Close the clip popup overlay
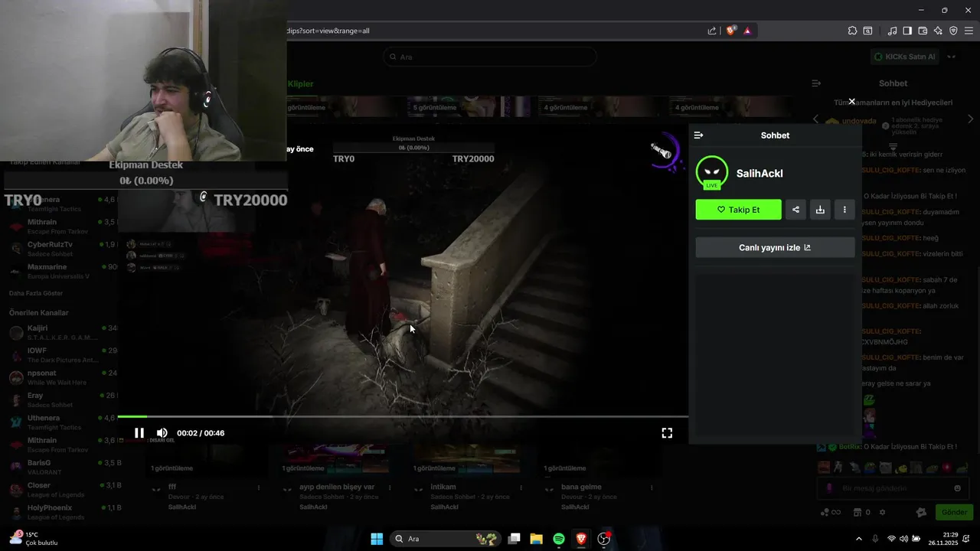Image resolution: width=980 pixels, height=551 pixels. coord(851,101)
